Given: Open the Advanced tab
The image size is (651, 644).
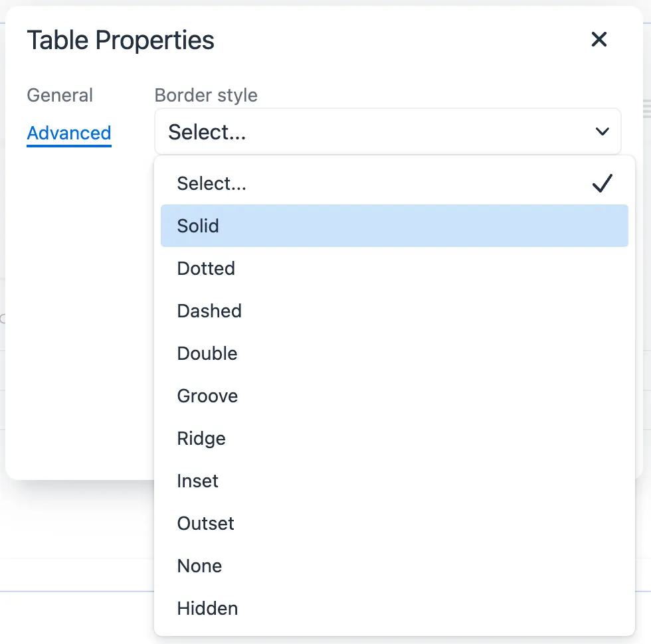Looking at the screenshot, I should point(69,133).
